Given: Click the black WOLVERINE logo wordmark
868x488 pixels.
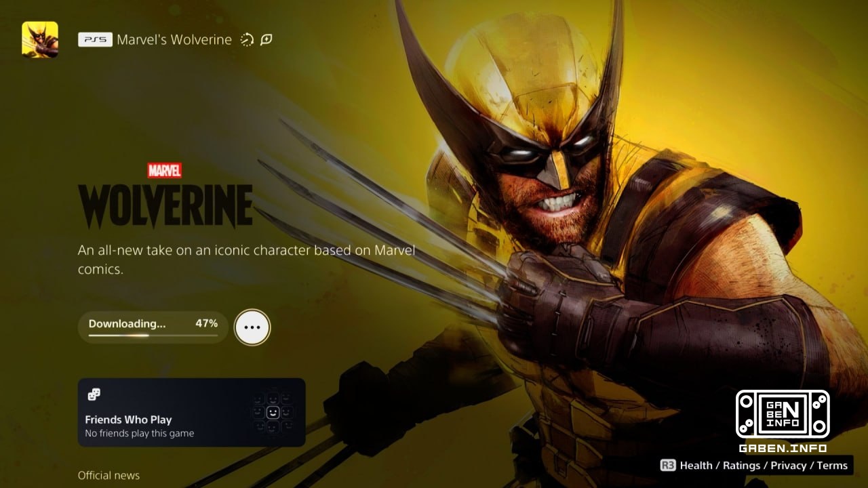Looking at the screenshot, I should click(x=165, y=206).
